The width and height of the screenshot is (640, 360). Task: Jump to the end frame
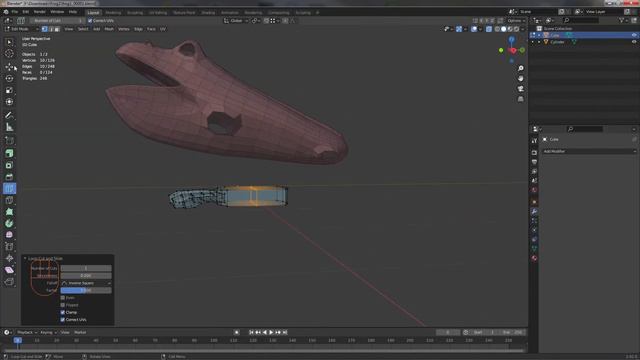pos(285,332)
